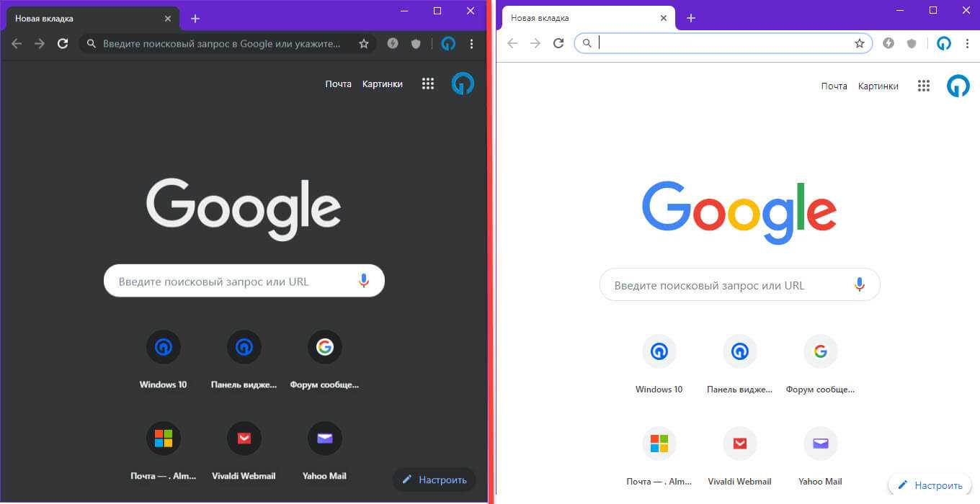Image resolution: width=980 pixels, height=504 pixels.
Task: Open 'Форум сообще...' shortcut in dark window
Action: pyautogui.click(x=325, y=359)
